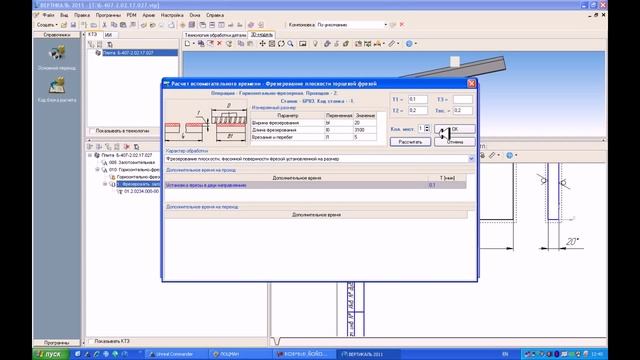
Task: Click the first icon in the КТЭ tree toolbar
Action: point(91,44)
